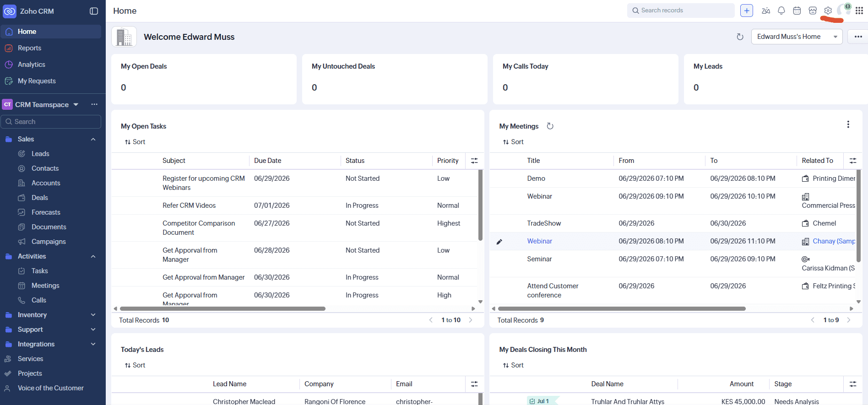Open the three-dot menu beside home selector
Image resolution: width=868 pixels, height=405 pixels.
coord(858,37)
